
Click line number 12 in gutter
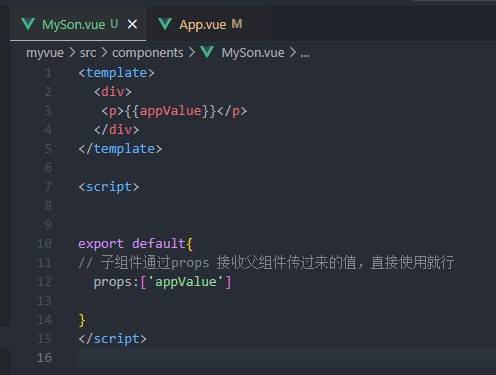click(x=44, y=282)
